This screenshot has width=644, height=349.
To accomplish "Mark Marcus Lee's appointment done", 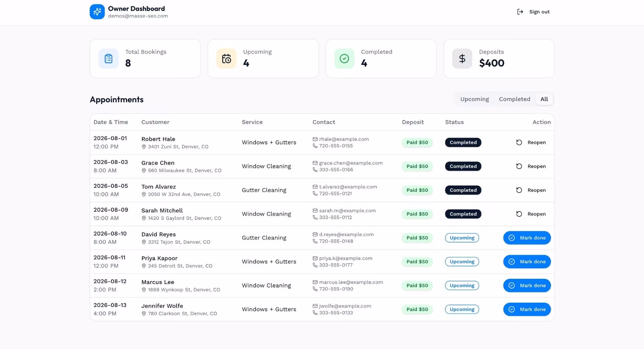I will pos(527,285).
